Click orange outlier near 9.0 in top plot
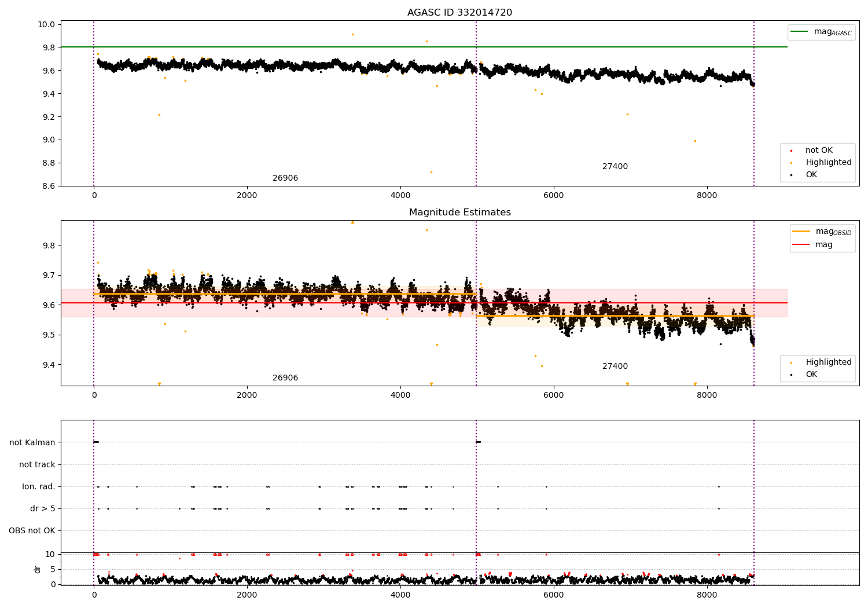 [695, 141]
